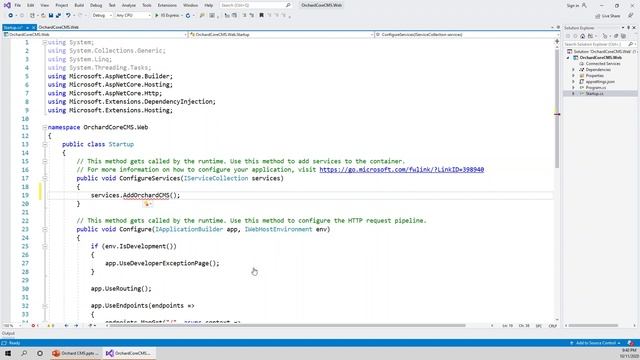640x360 pixels.
Task: Click the Save All icon in toolbar
Action: click(58, 16)
